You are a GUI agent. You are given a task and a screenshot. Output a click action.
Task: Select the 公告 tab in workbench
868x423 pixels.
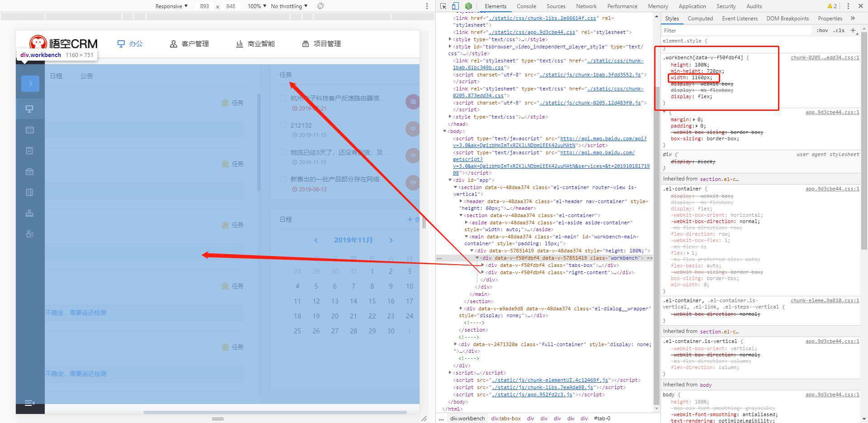click(87, 76)
